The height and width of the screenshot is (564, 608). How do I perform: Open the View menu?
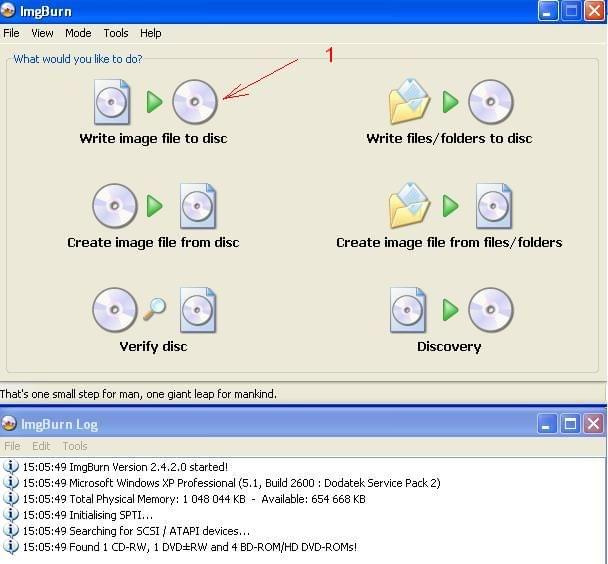click(x=42, y=33)
